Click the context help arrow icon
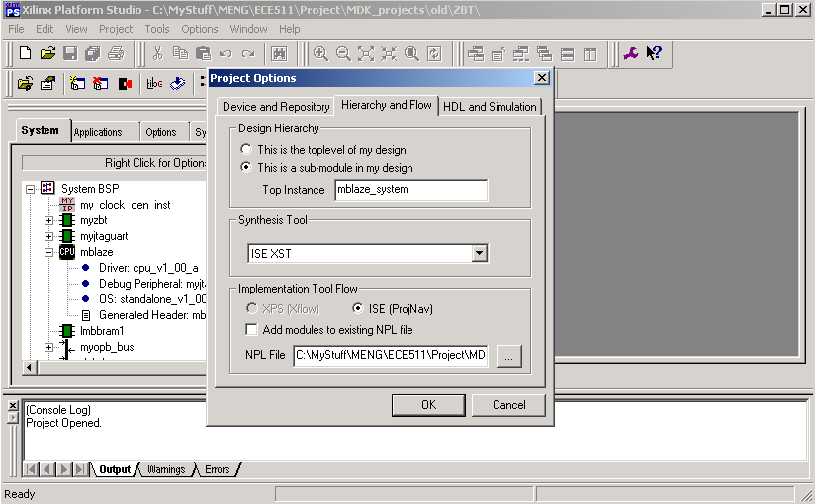This screenshot has width=815, height=504. tap(654, 53)
